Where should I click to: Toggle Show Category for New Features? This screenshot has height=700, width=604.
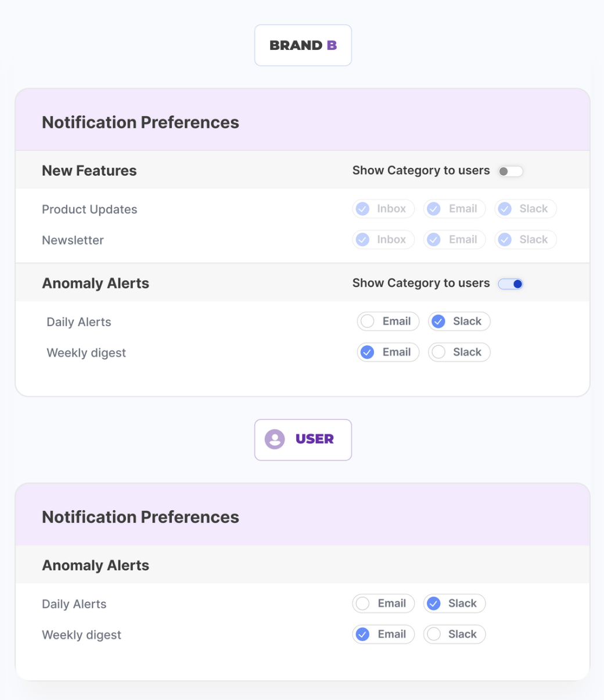pos(510,171)
